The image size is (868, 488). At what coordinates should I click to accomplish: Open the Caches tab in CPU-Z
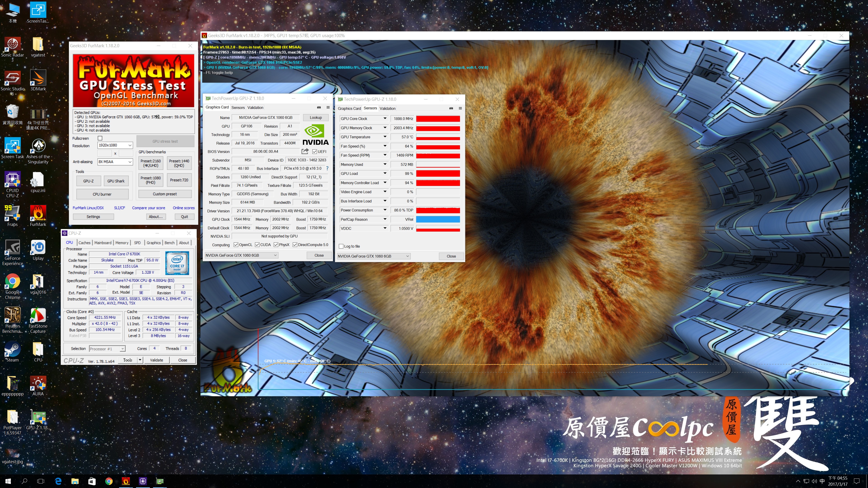(x=84, y=242)
